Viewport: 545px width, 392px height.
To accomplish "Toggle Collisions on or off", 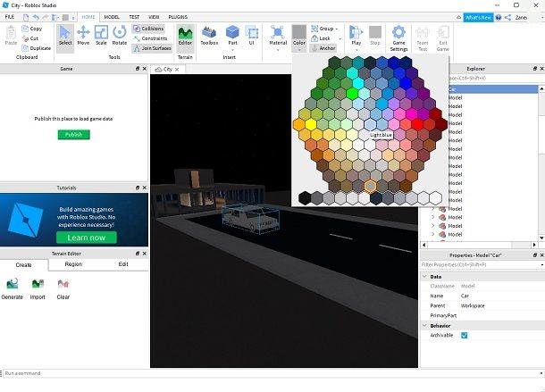I will (x=148, y=29).
